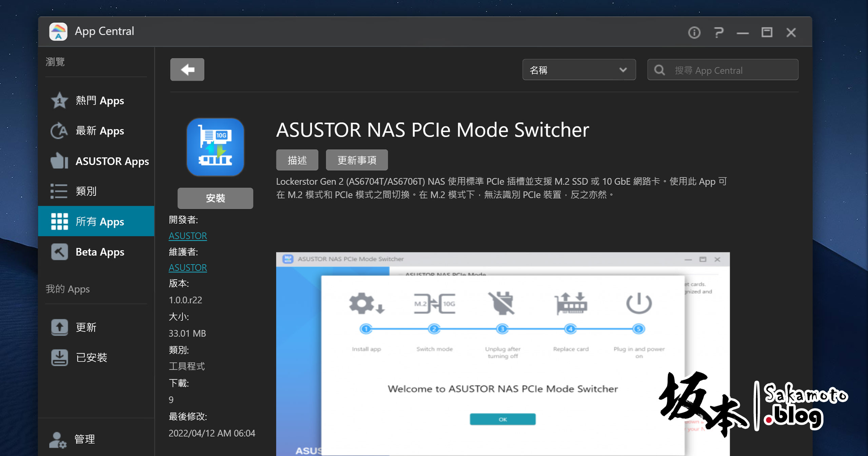The width and height of the screenshot is (868, 456).
Task: Click the ASUSTOR NAS PCIe Mode Switcher title
Action: (433, 130)
